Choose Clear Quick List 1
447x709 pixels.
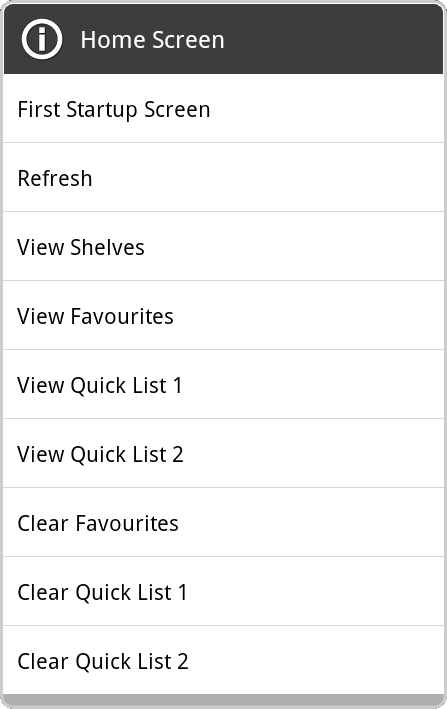click(223, 591)
